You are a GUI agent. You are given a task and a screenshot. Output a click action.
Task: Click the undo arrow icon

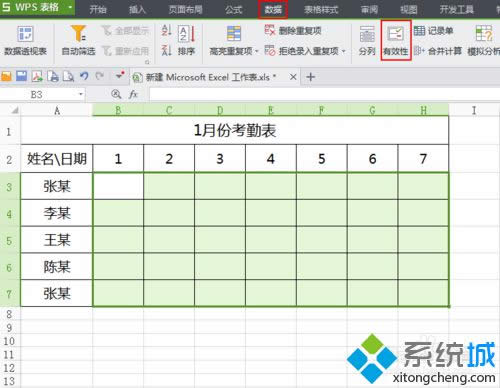[x=84, y=76]
